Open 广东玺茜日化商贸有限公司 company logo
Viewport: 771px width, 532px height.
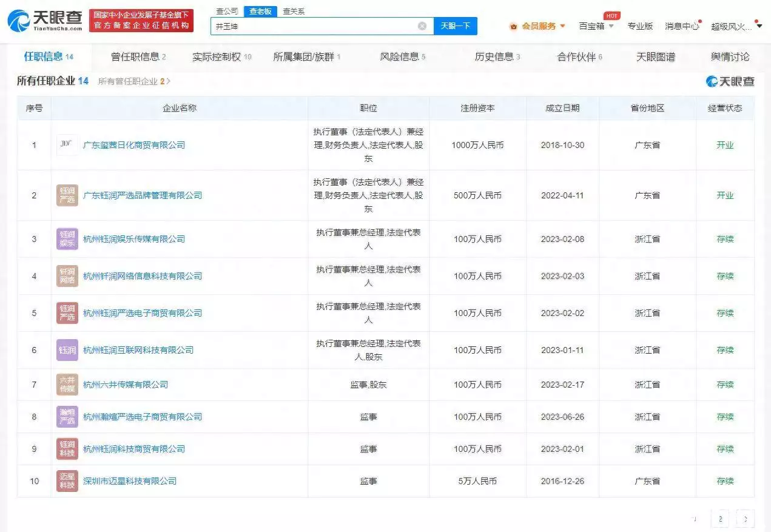[67, 145]
